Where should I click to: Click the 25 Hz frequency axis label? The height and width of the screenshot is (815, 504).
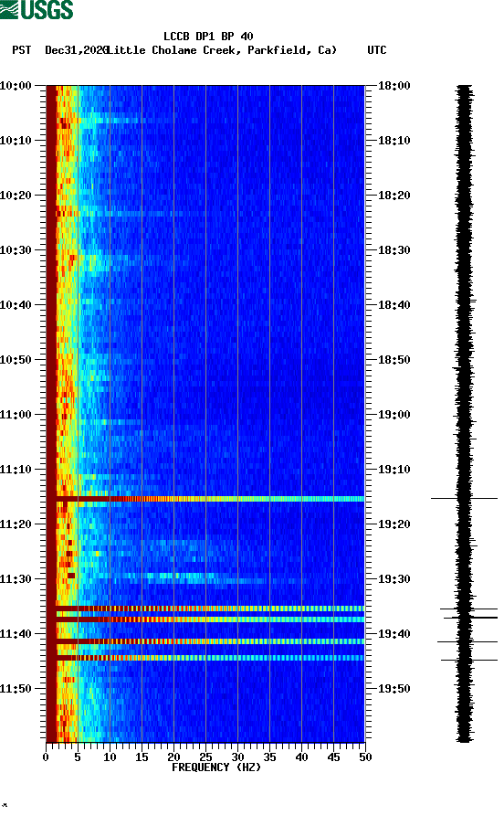tap(205, 757)
